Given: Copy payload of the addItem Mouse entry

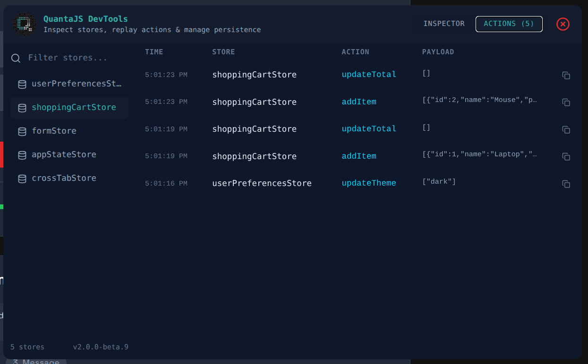Looking at the screenshot, I should [x=566, y=102].
